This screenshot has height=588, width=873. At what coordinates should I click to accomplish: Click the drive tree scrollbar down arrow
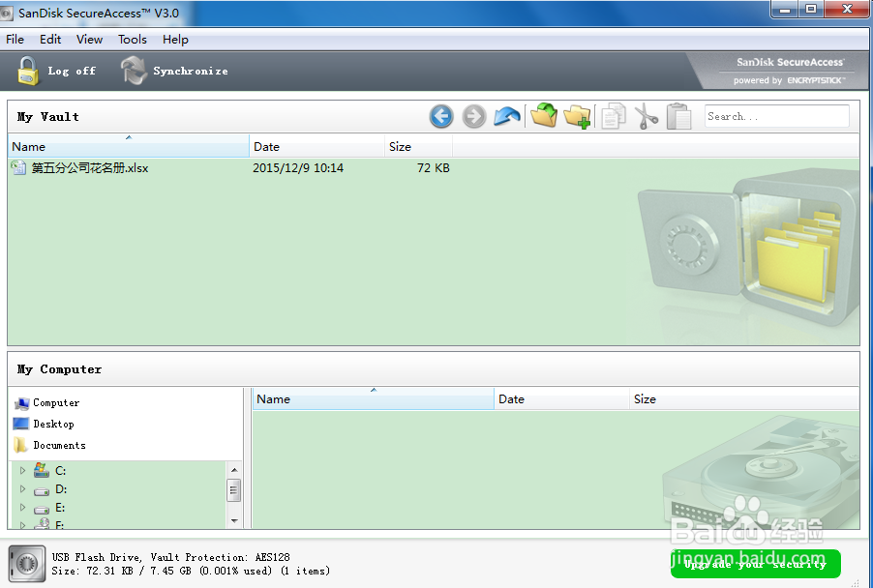click(234, 520)
